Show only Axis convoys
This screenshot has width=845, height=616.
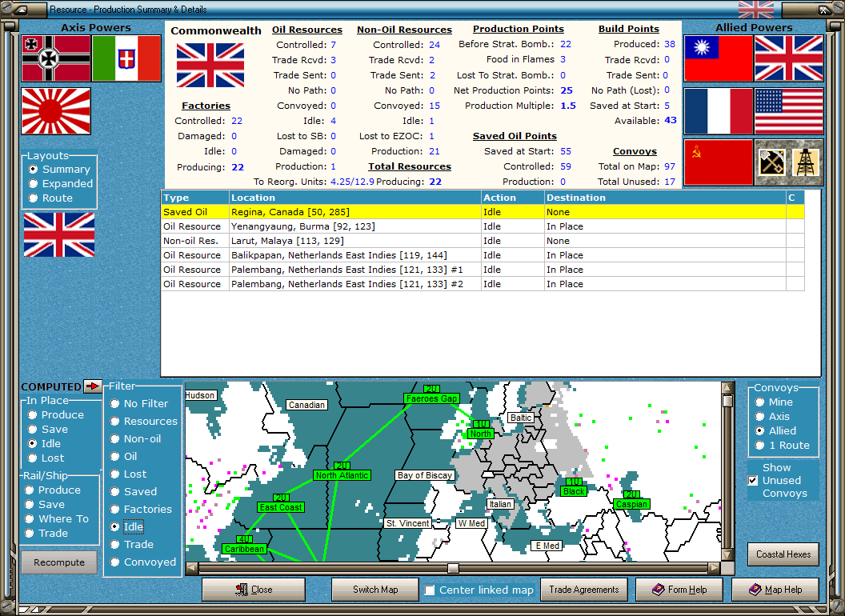click(x=772, y=416)
